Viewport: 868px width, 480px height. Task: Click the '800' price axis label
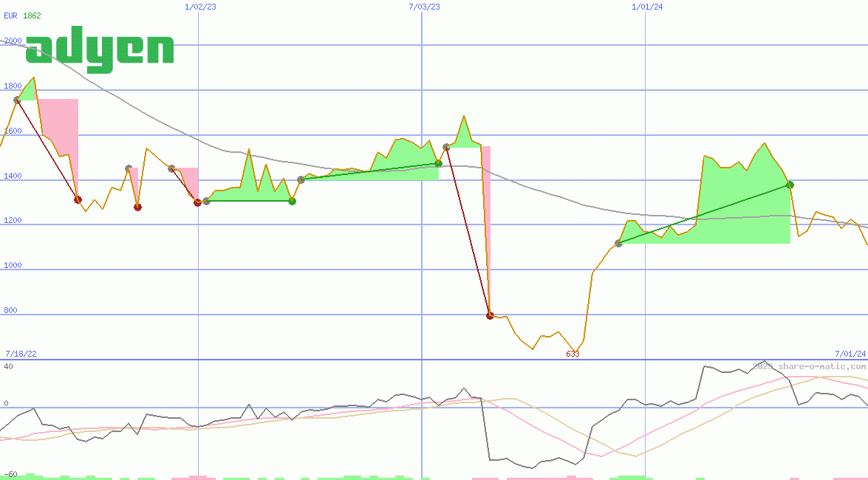(10, 311)
